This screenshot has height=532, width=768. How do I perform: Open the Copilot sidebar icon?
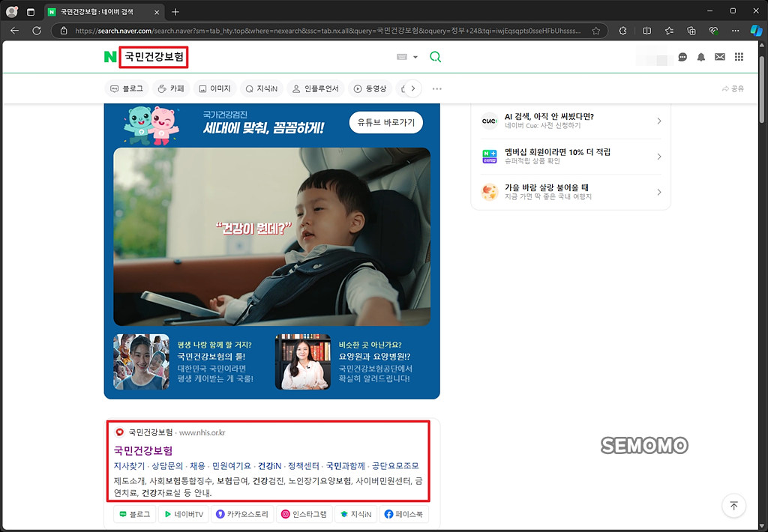[756, 30]
